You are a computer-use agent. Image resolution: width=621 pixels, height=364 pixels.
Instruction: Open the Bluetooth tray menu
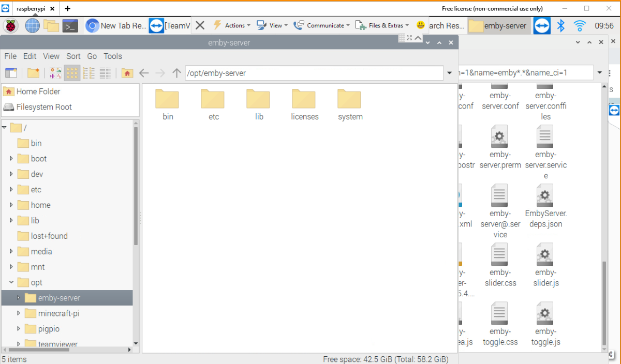pos(560,25)
